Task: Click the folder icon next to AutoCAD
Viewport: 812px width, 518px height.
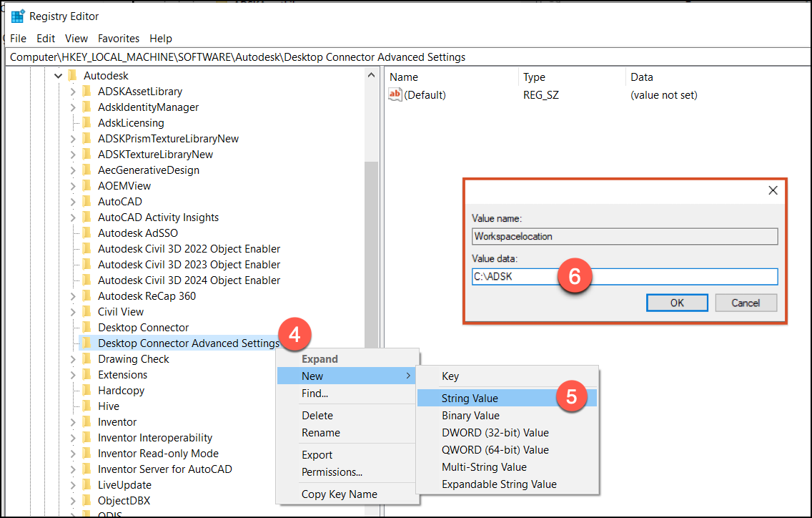Action: tap(87, 201)
